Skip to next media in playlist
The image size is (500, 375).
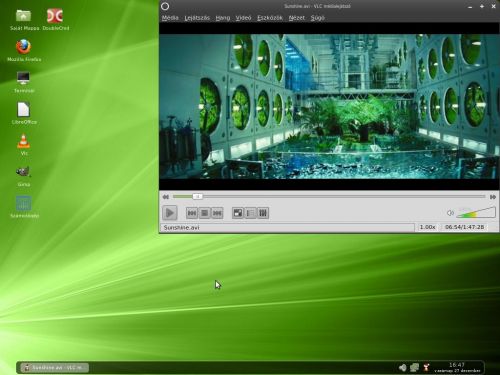pos(217,213)
